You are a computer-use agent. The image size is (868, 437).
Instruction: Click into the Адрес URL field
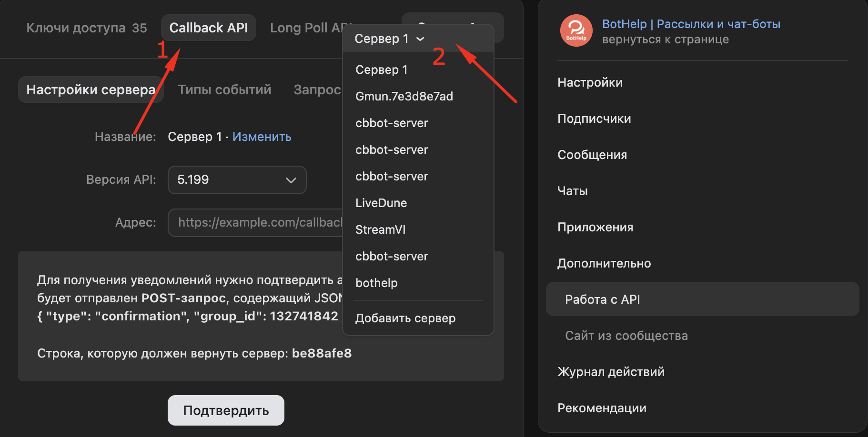[257, 222]
